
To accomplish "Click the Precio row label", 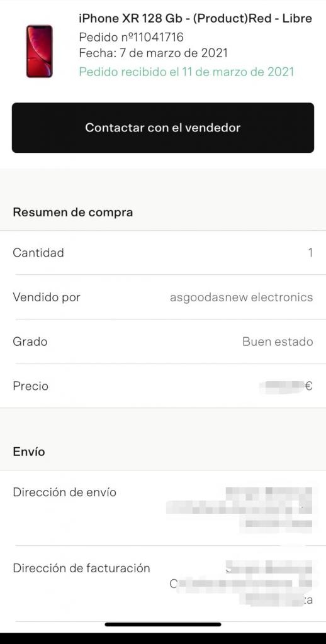I will [30, 386].
